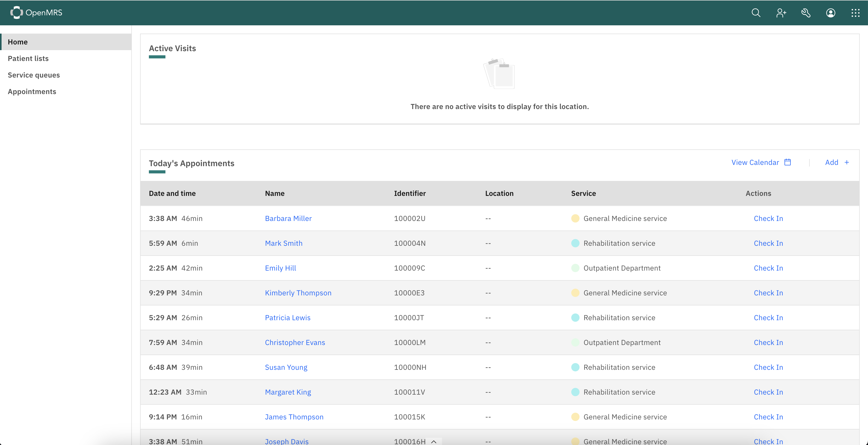Open Christopher Evans's patient record
Viewport: 868px width, 445px height.
point(295,342)
